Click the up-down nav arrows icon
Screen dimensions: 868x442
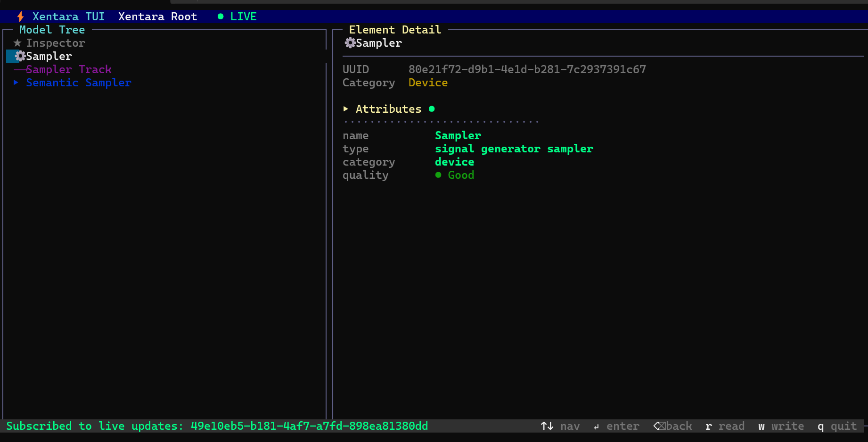pos(547,426)
